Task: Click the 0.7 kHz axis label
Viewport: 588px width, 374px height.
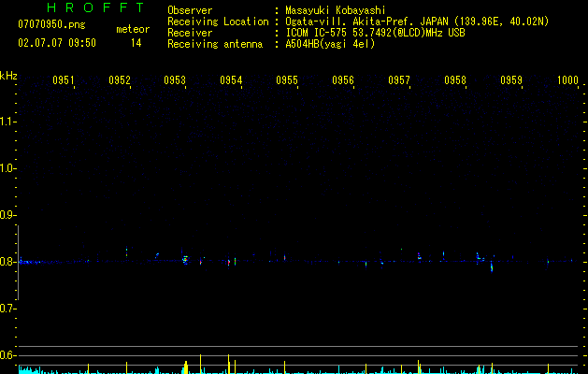Action: (x=7, y=309)
